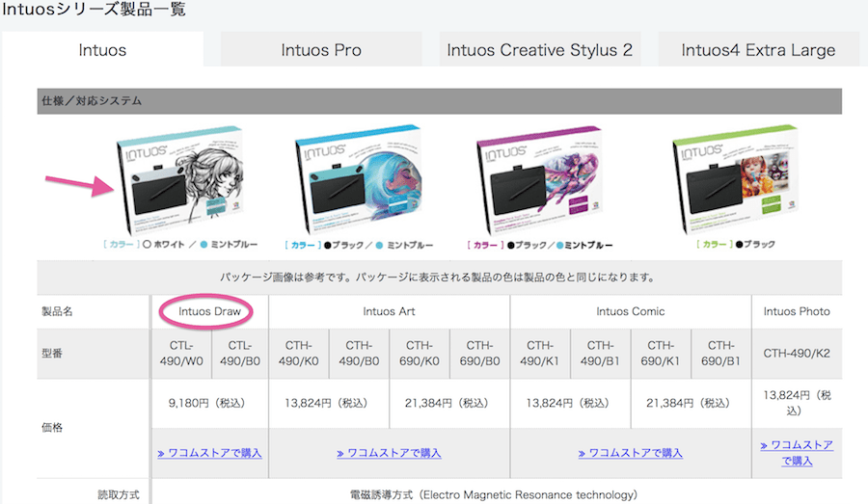Click the Intuos Art blue package image
The image size is (868, 504).
pos(359,178)
